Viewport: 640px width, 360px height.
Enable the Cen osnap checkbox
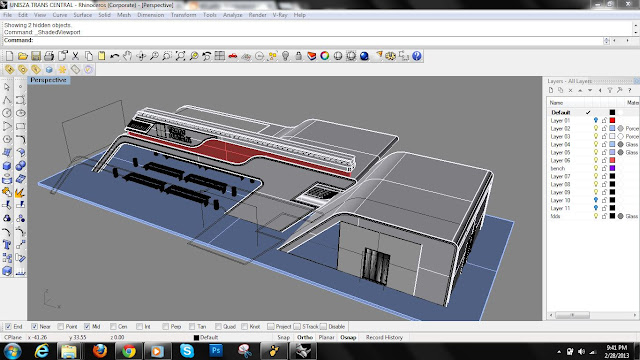pos(113,327)
